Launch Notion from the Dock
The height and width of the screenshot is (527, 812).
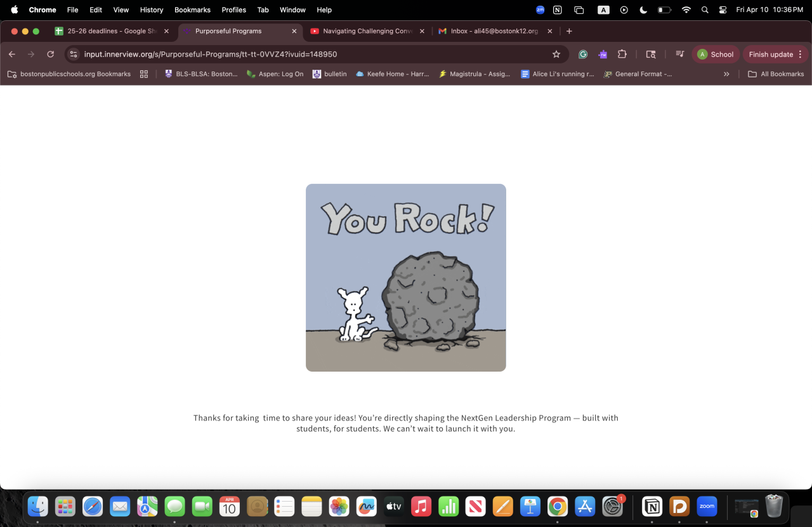(652, 506)
